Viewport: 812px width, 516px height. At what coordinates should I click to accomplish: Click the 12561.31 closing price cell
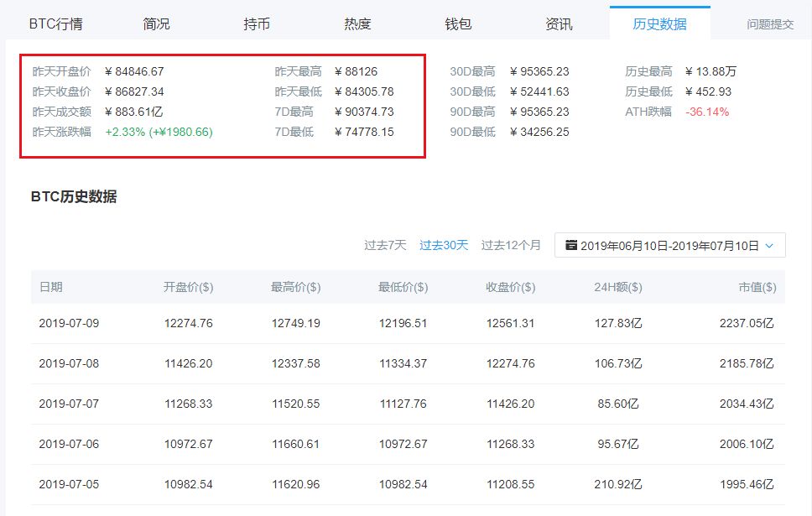coord(510,323)
